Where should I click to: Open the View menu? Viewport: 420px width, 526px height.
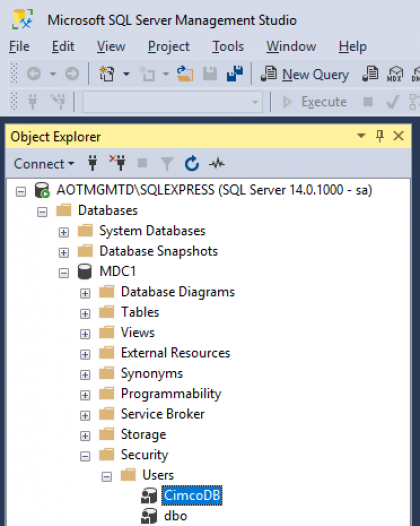(111, 46)
